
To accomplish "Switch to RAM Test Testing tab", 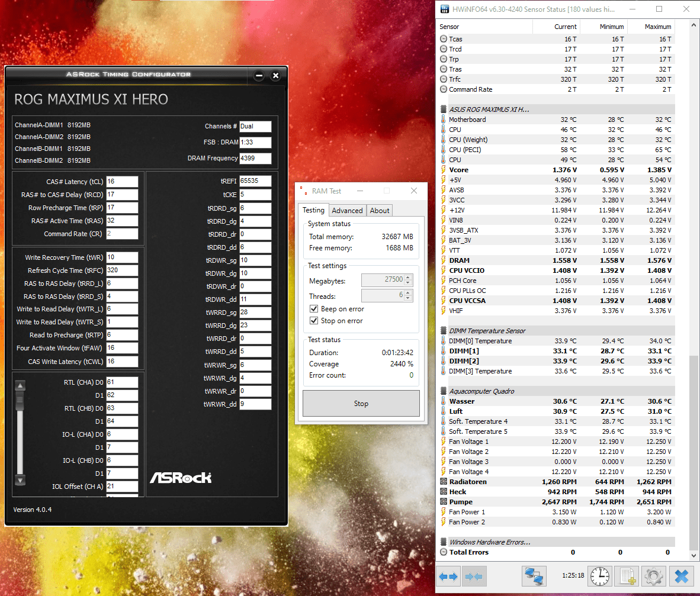I will pos(313,210).
